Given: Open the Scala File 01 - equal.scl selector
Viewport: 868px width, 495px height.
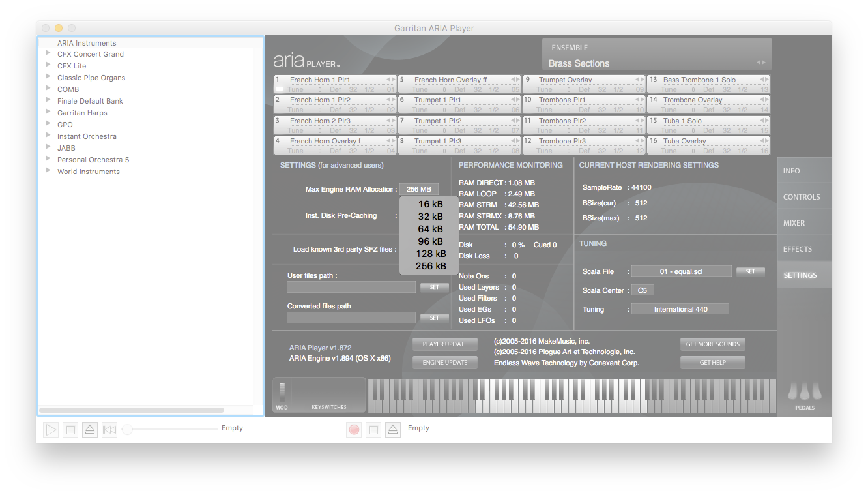Looking at the screenshot, I should click(x=681, y=271).
